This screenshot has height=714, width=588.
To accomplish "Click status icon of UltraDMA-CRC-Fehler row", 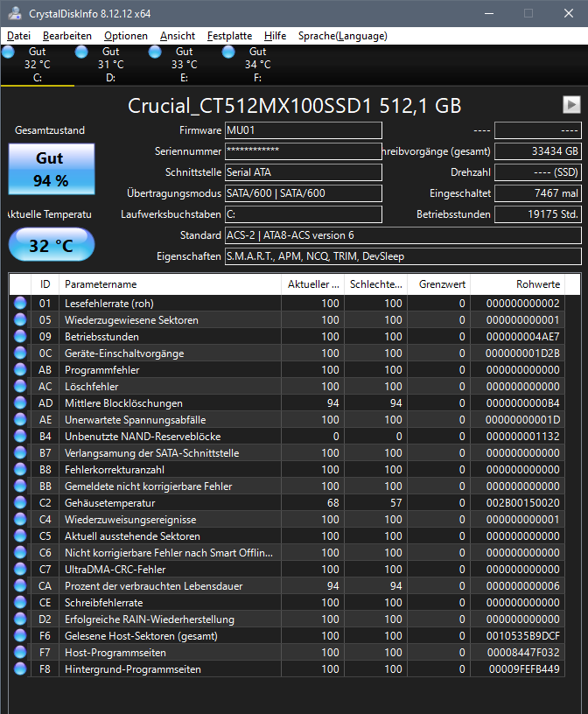I will [x=20, y=570].
